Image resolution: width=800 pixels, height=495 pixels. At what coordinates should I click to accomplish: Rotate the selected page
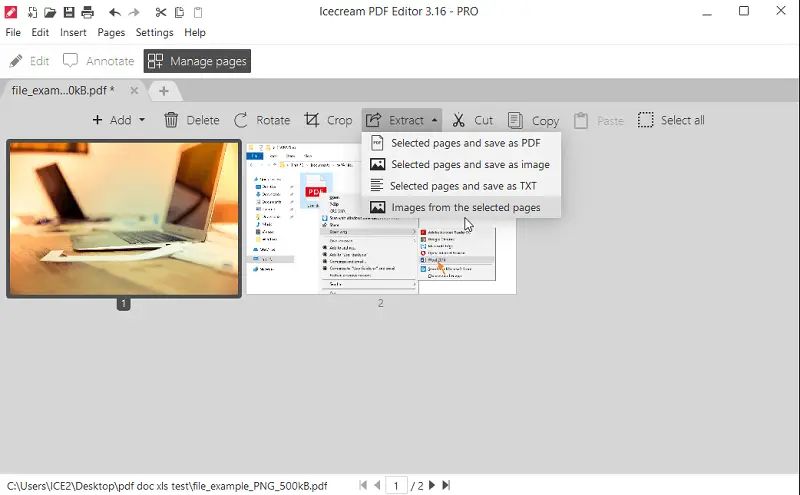(262, 120)
